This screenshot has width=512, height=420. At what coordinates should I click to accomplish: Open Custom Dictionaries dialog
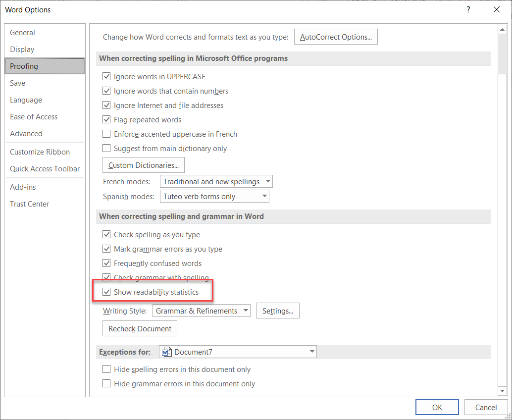tap(143, 165)
